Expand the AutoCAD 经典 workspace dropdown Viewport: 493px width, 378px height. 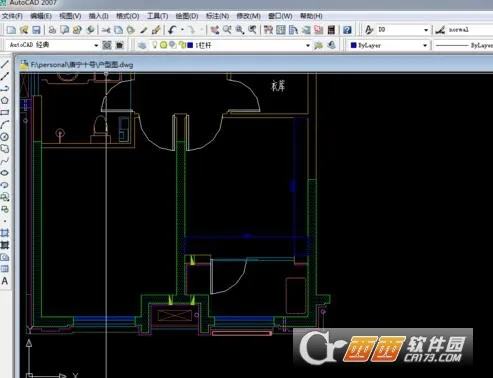point(96,45)
